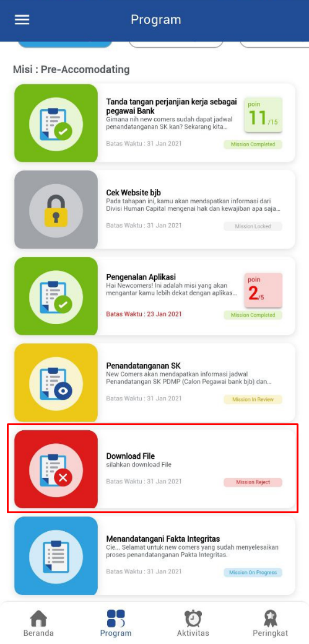Tap the green completed clipboard icon for Tanda tangan
This screenshot has width=309, height=644.
coord(56,123)
